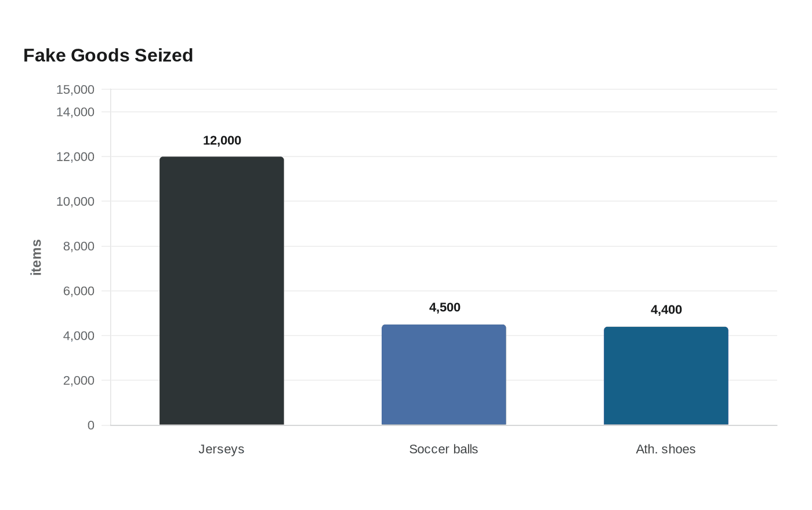This screenshot has height=510, width=812.
Task: Click the 14,000 axis tick label
Action: pyautogui.click(x=75, y=112)
